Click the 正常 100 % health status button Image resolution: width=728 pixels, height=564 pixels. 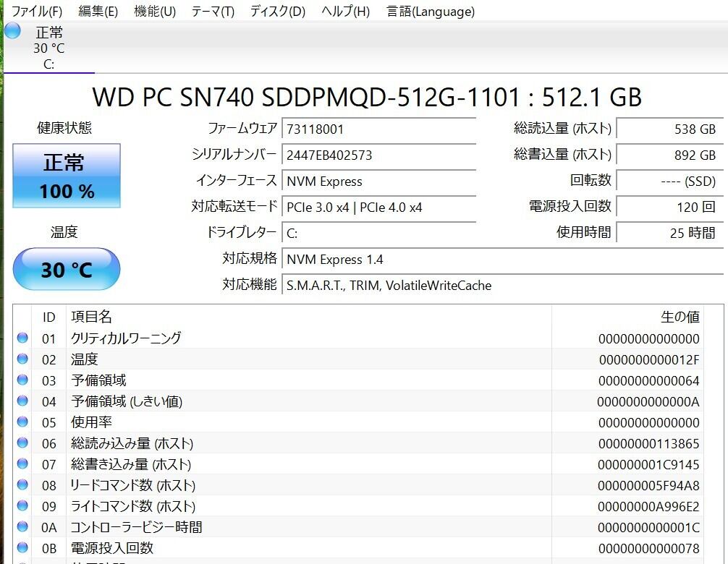tap(67, 176)
